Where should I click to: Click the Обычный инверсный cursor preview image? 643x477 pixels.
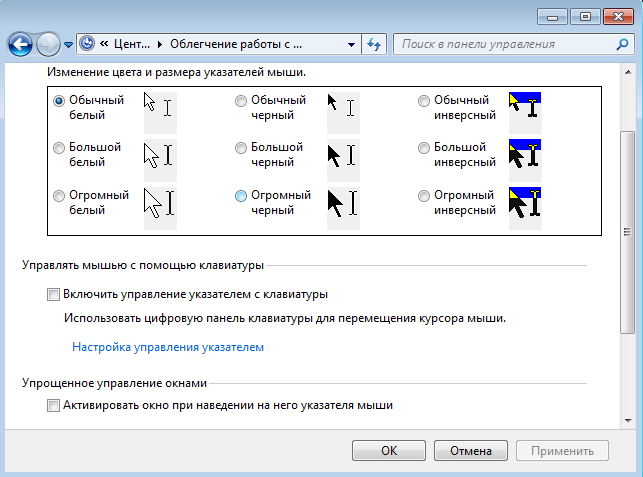click(525, 112)
